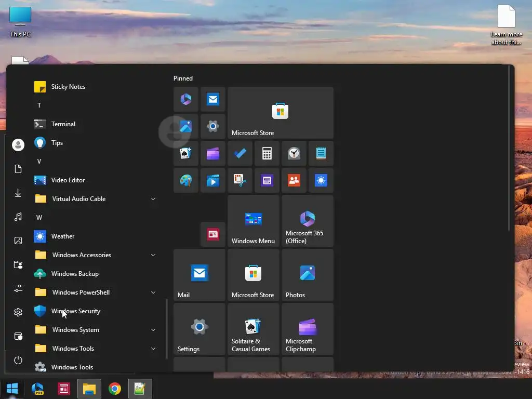Open the small Photos pinned tile
The image size is (532, 399).
click(x=185, y=126)
